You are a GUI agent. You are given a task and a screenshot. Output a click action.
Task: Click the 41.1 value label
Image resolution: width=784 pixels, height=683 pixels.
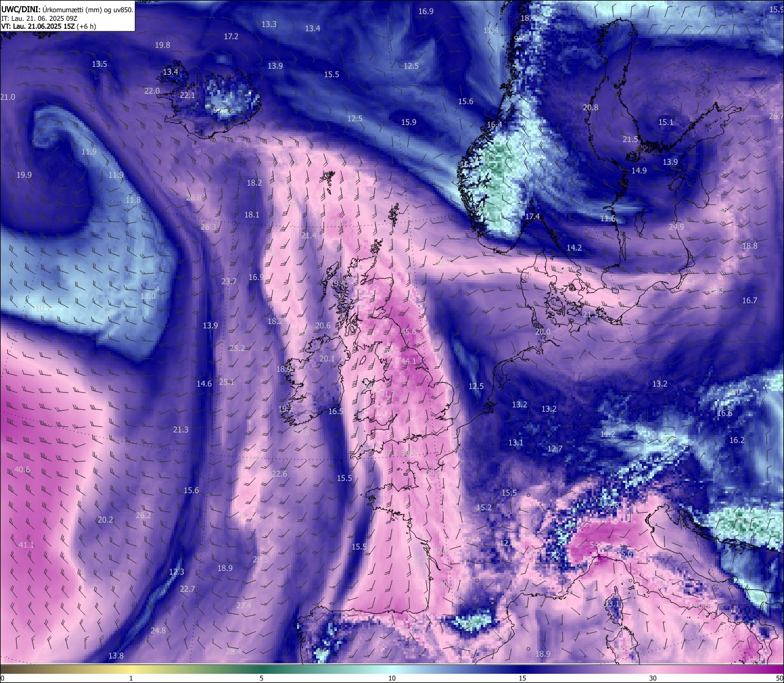26,545
